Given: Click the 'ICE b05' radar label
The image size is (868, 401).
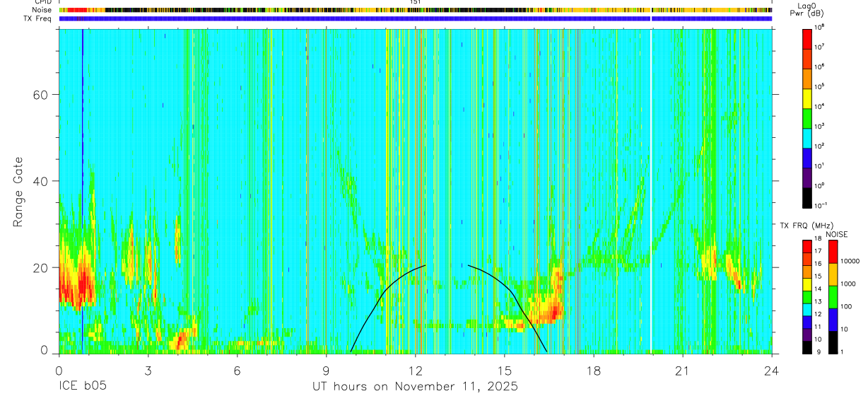Looking at the screenshot, I should pyautogui.click(x=81, y=386).
